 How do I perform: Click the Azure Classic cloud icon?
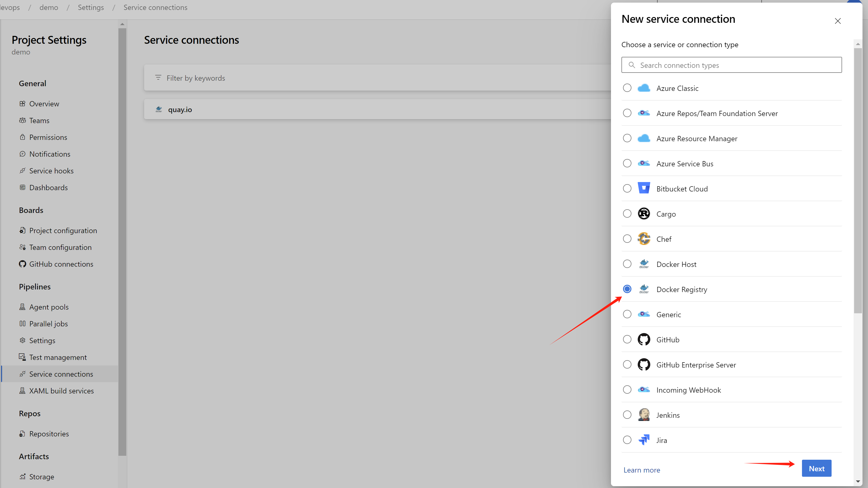pos(643,88)
